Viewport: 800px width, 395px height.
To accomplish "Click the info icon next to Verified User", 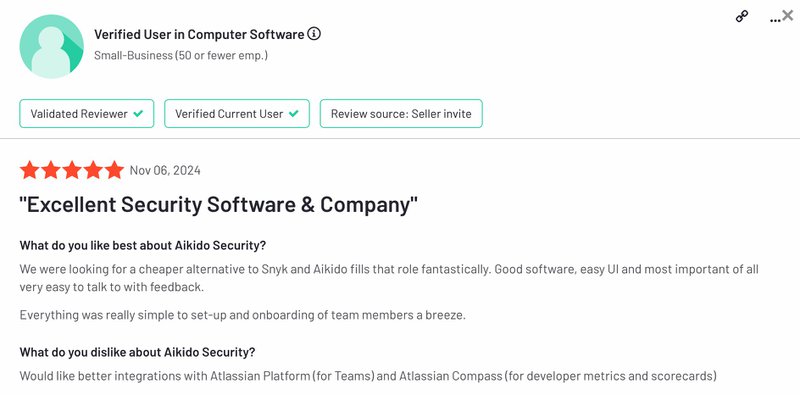I will click(314, 34).
